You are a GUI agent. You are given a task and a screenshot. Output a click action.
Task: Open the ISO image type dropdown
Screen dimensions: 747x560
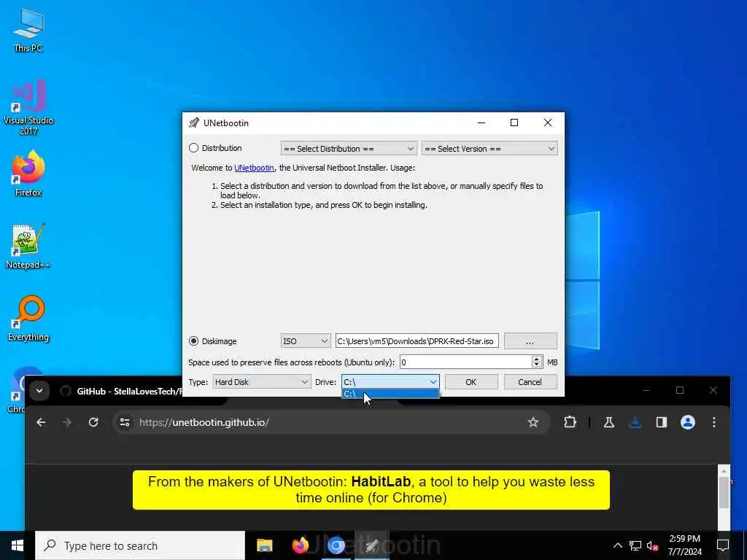305,341
